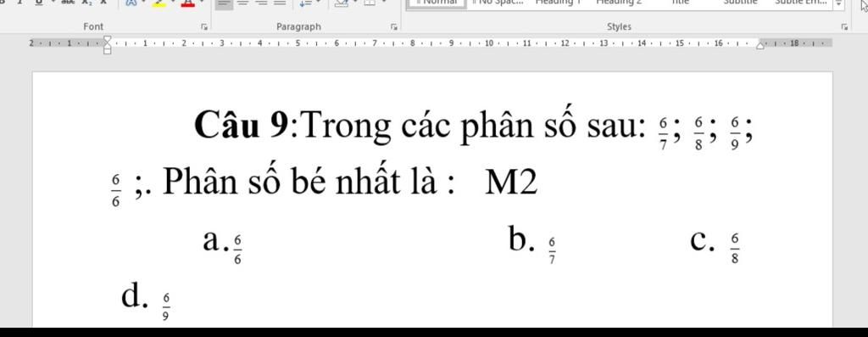The height and width of the screenshot is (337, 868).
Task: Toggle center alignment
Action: click(x=242, y=3)
